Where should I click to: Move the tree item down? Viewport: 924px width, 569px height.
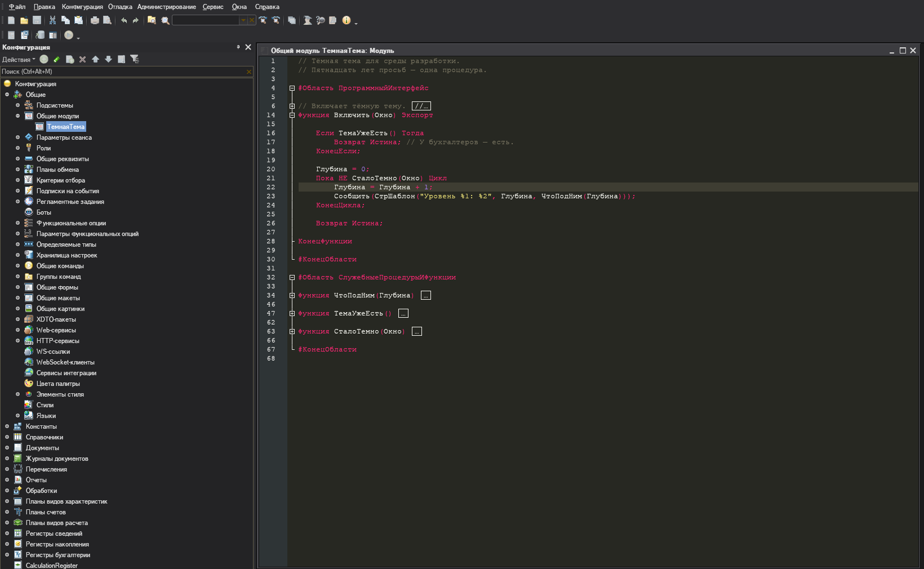108,59
